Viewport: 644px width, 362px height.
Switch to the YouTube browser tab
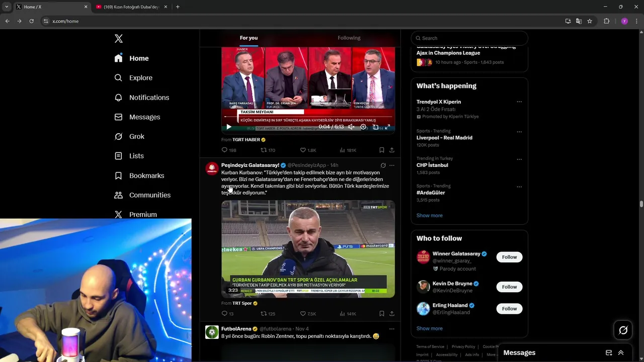pyautogui.click(x=130, y=7)
